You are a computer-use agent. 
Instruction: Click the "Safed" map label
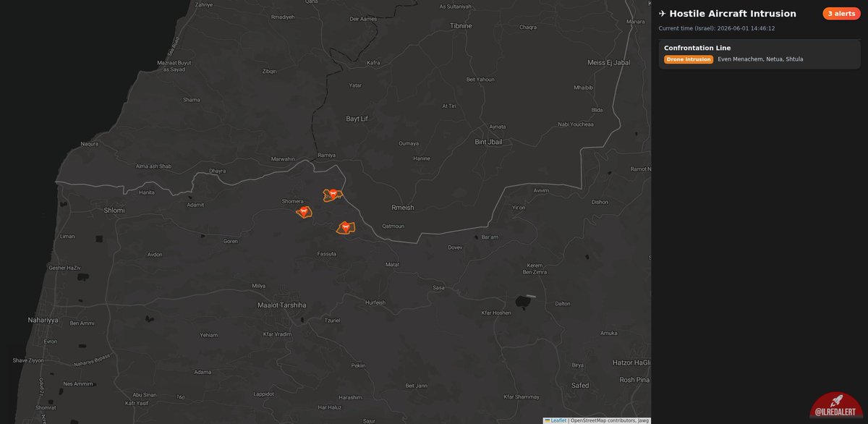[x=580, y=384]
